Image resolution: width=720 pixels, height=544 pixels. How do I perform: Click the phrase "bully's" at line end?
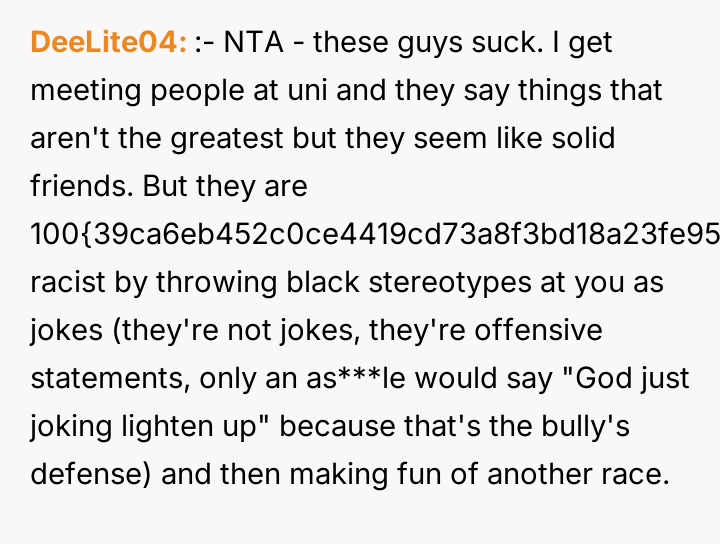(594, 427)
